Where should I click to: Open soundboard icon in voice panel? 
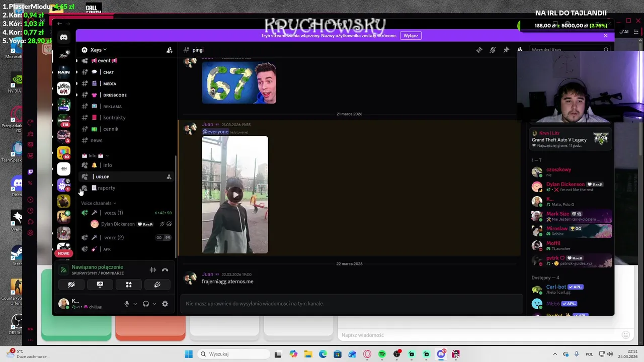click(157, 285)
